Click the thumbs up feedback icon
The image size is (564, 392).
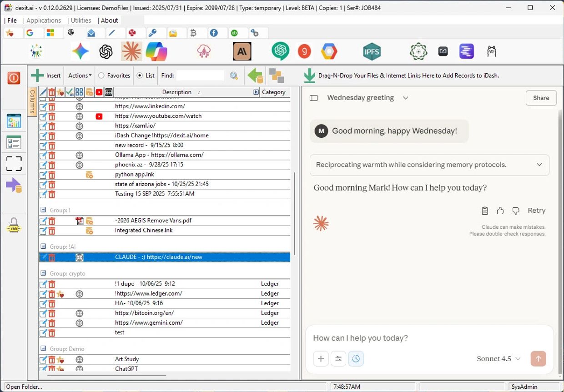[x=500, y=211]
